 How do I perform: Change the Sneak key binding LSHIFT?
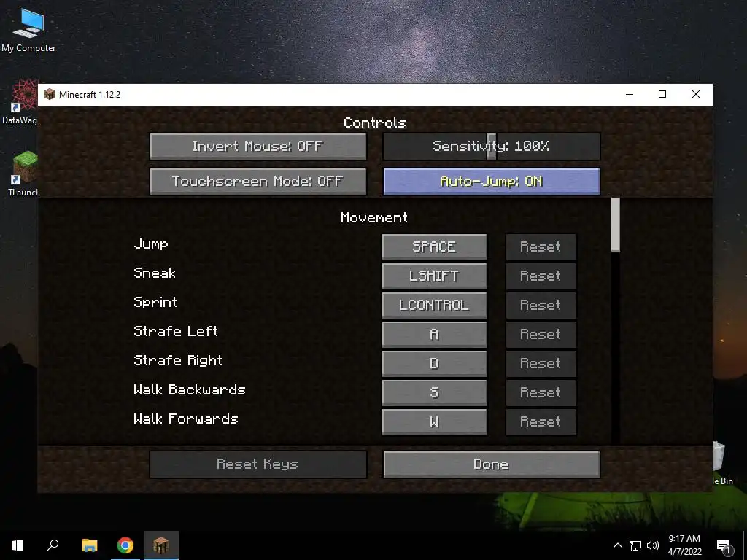435,276
